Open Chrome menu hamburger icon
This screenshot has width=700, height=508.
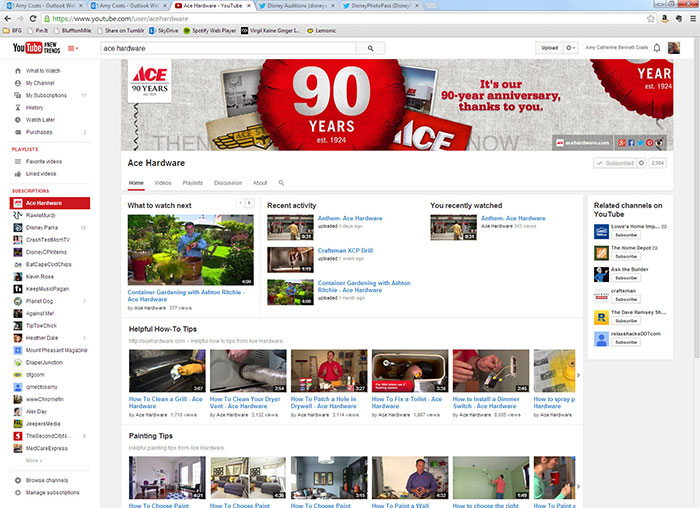(x=693, y=19)
